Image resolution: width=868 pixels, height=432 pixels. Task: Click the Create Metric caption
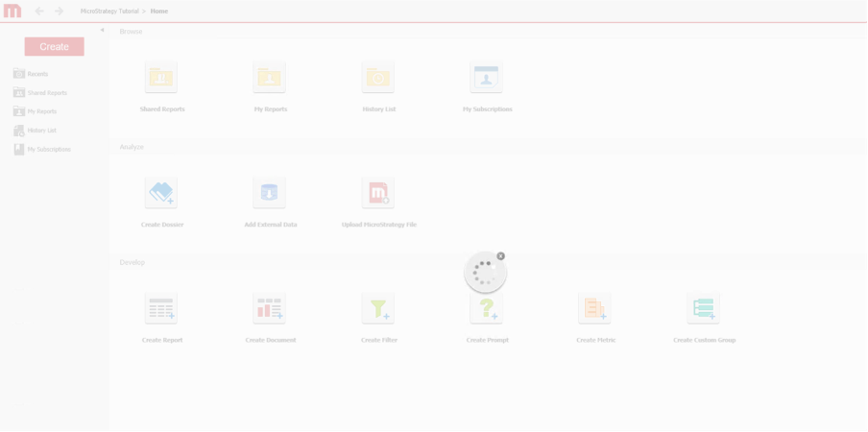tap(596, 340)
